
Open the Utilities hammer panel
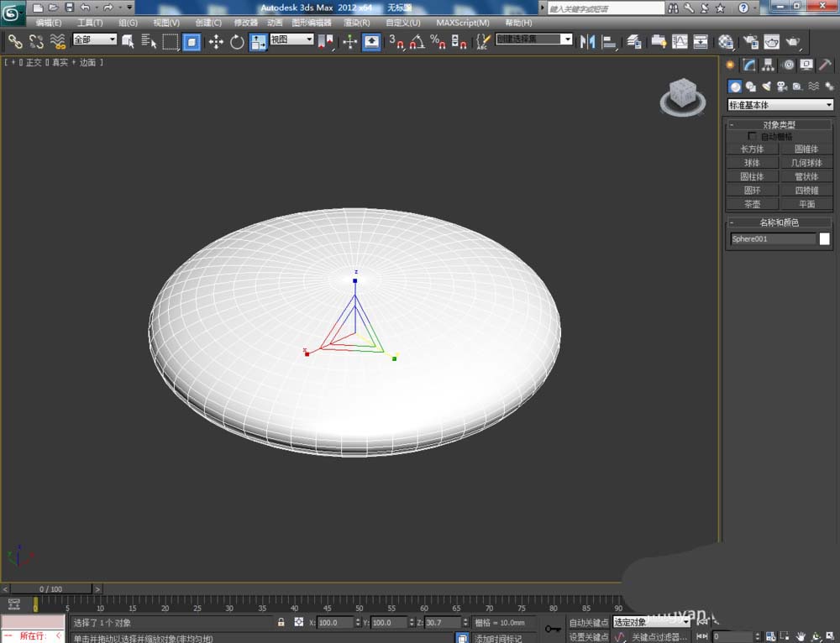pos(826,65)
